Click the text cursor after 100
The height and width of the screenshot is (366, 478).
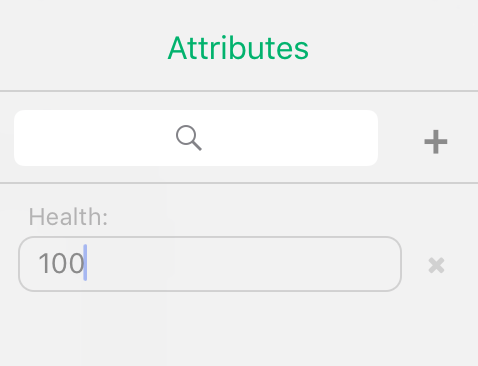coord(85,263)
